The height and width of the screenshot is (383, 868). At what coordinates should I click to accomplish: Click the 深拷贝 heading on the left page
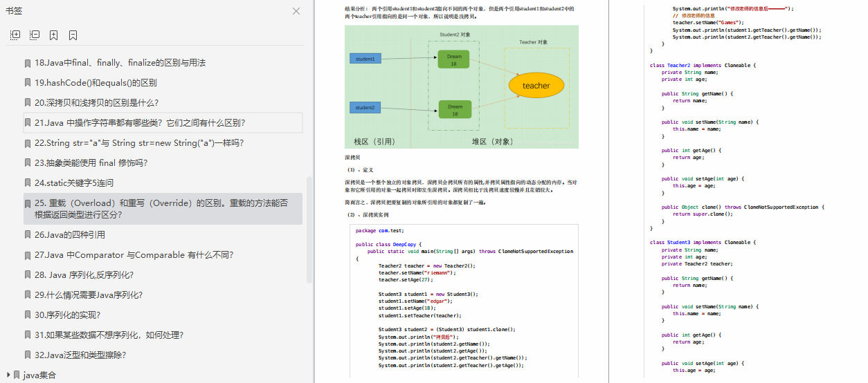coord(352,158)
